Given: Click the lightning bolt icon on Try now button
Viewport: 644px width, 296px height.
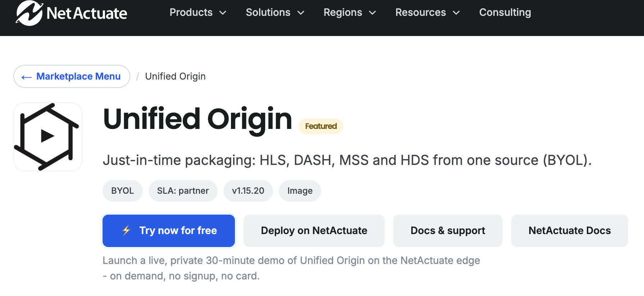Looking at the screenshot, I should click(x=126, y=230).
